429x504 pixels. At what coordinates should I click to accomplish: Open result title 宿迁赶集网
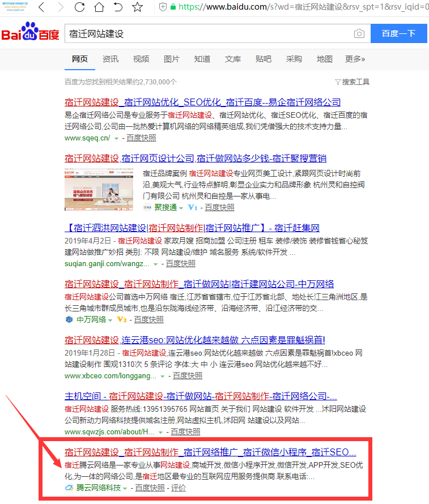coord(192,228)
